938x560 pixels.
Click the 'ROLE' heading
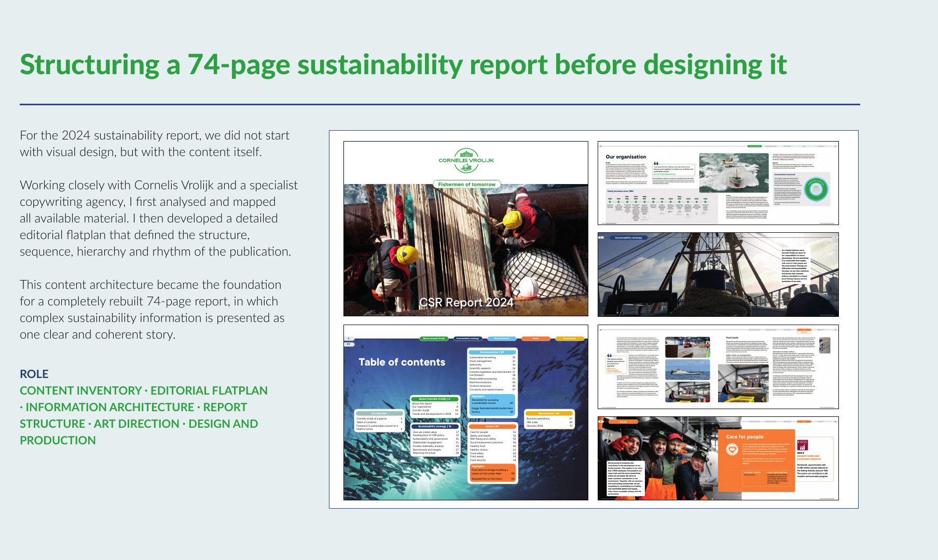34,374
